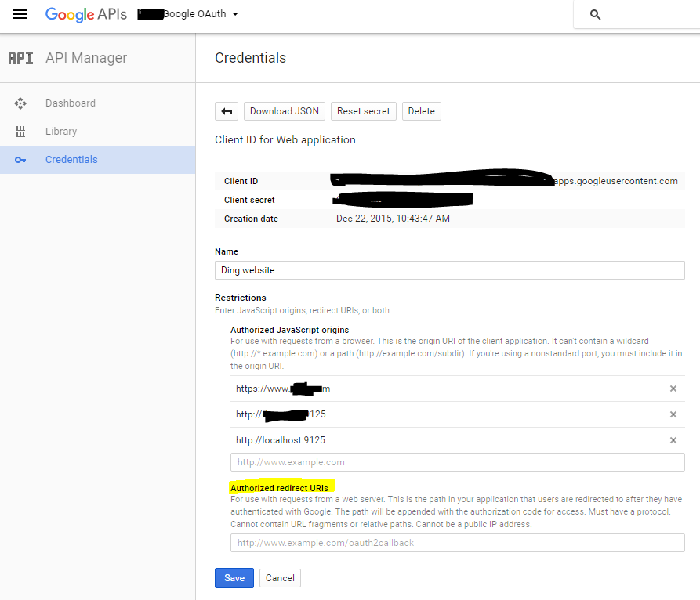Open Dashboard in sidebar
Image resolution: width=700 pixels, height=600 pixels.
click(x=71, y=103)
